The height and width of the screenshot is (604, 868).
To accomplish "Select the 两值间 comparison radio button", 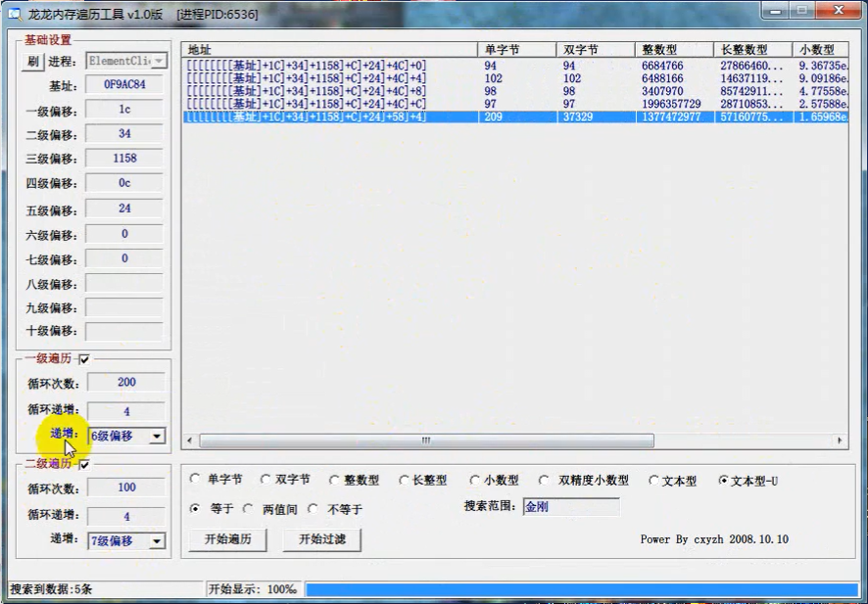I will 248,508.
